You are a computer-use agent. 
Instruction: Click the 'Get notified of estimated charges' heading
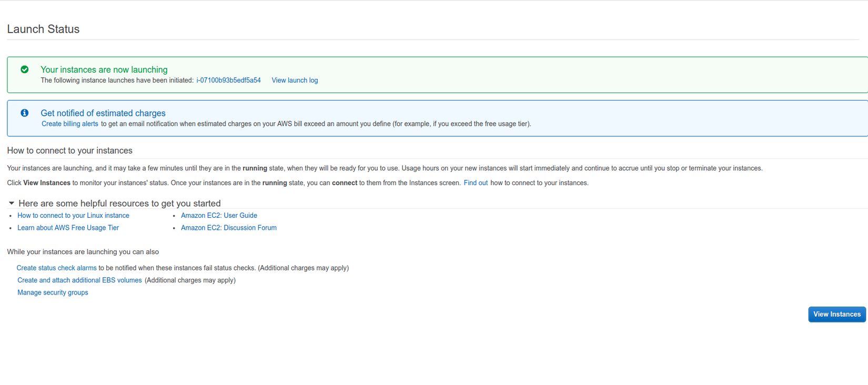coord(103,113)
